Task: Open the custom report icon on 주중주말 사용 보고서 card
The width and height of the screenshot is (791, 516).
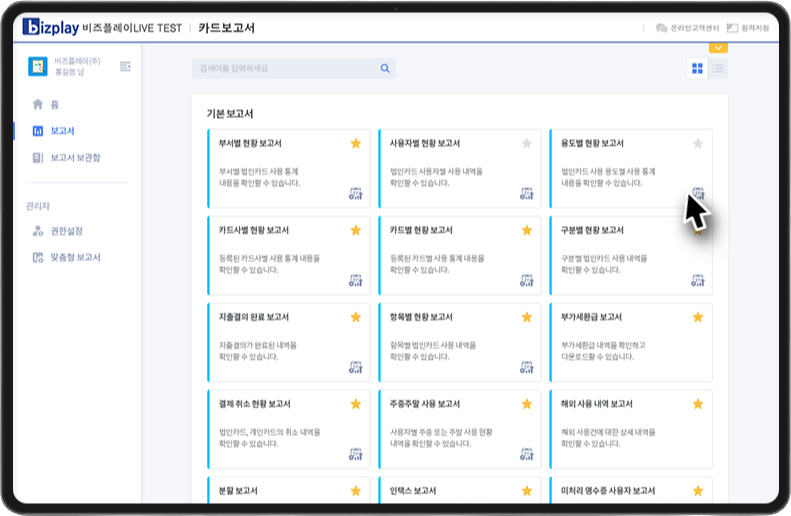Action: [x=527, y=454]
